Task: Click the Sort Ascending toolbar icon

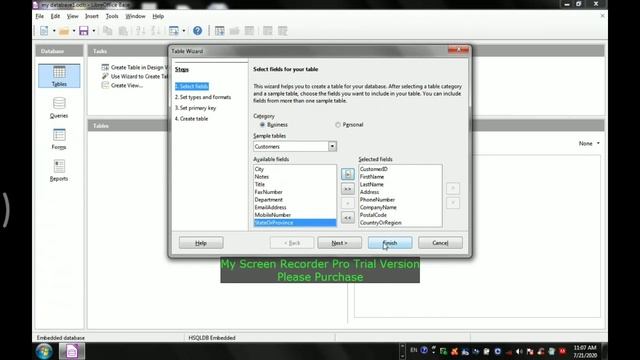Action: click(140, 31)
